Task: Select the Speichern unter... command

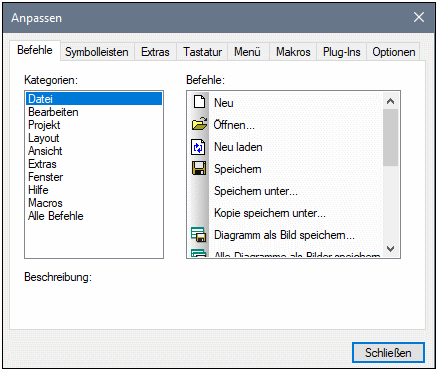Action: point(256,191)
